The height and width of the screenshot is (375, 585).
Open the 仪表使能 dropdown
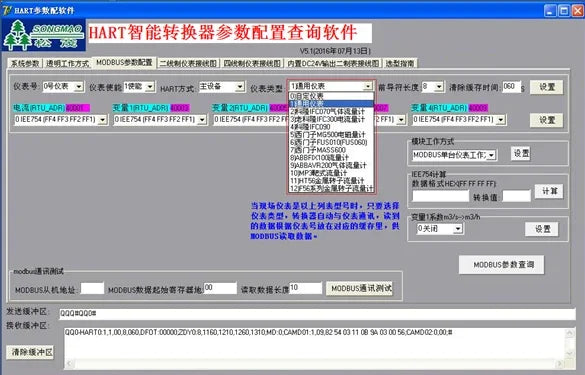point(150,87)
